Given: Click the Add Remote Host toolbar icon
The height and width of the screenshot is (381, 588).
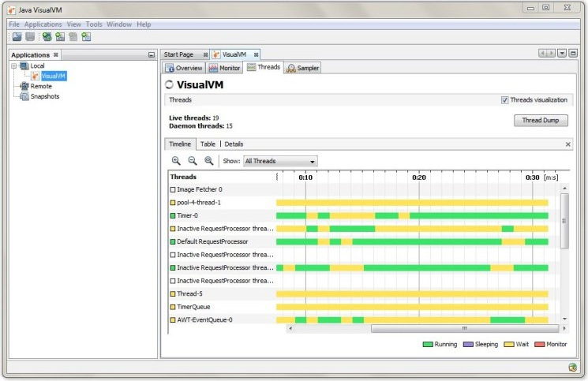Looking at the screenshot, I should tap(60, 37).
